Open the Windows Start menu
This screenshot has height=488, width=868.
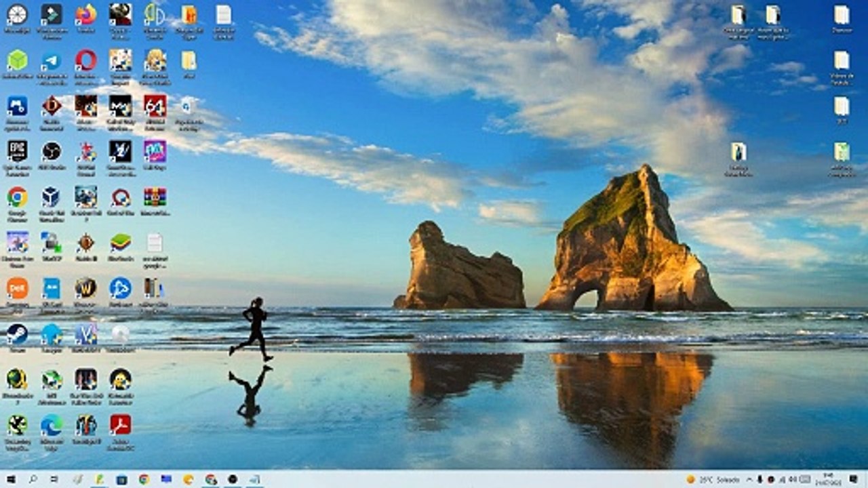[x=11, y=479]
